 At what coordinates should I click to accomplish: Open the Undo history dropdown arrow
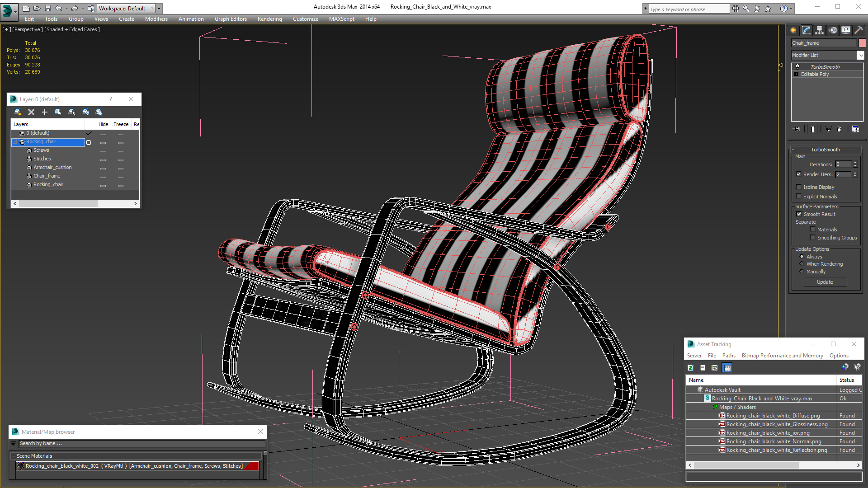click(x=66, y=8)
